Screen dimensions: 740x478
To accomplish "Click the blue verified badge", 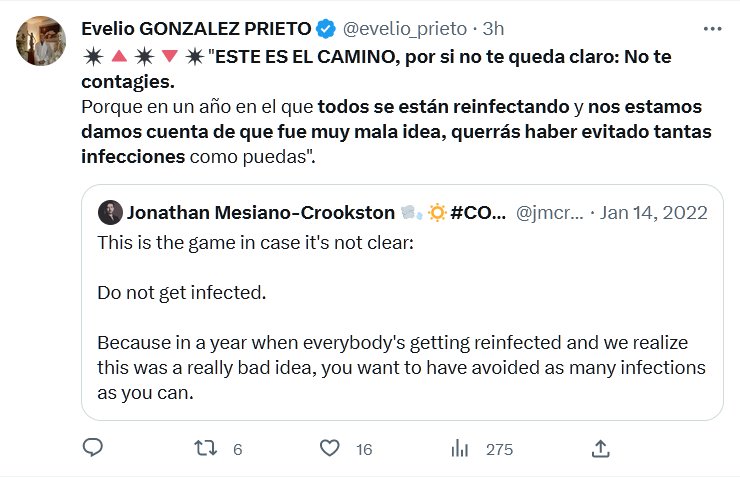I will tap(328, 29).
